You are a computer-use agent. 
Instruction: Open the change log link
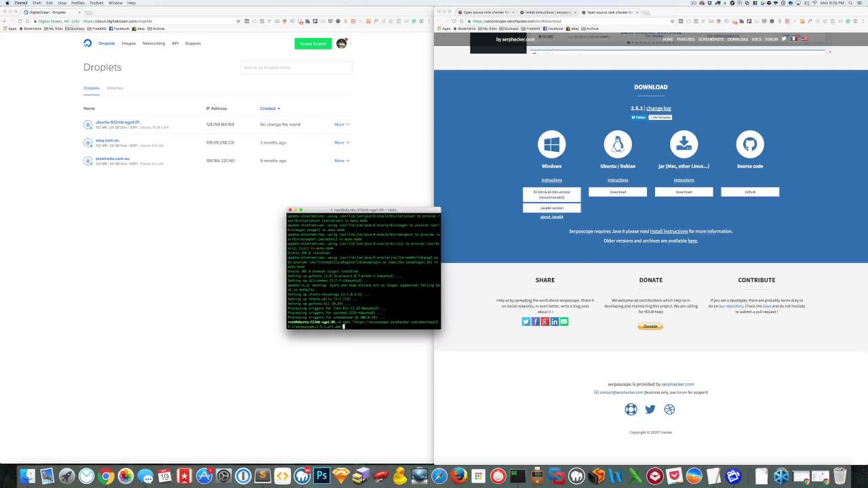point(658,108)
